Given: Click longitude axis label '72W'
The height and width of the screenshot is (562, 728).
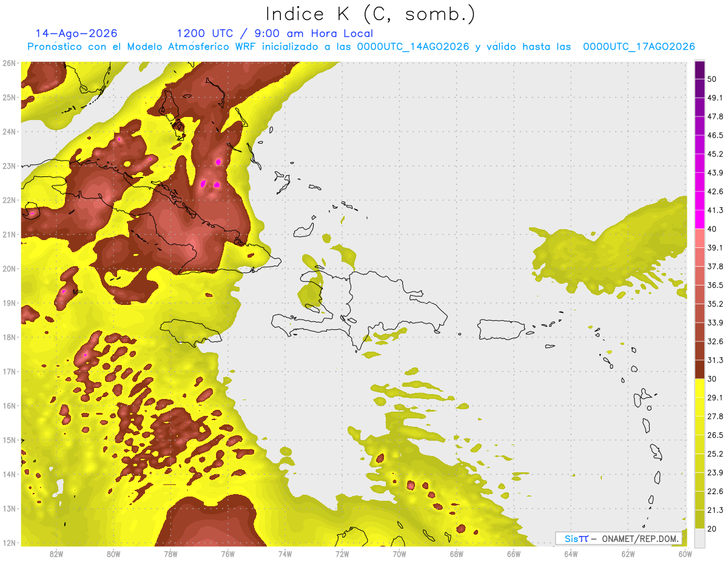Looking at the screenshot, I should [342, 554].
